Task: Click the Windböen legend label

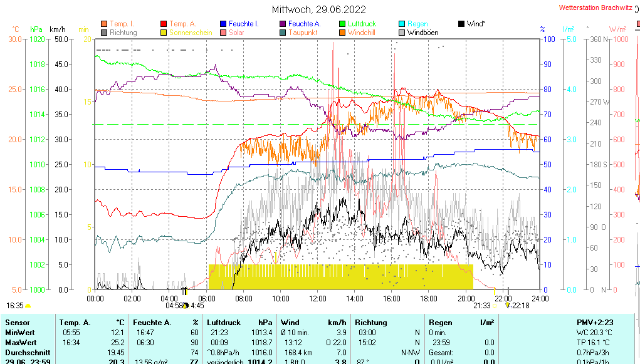Action: 422,33
